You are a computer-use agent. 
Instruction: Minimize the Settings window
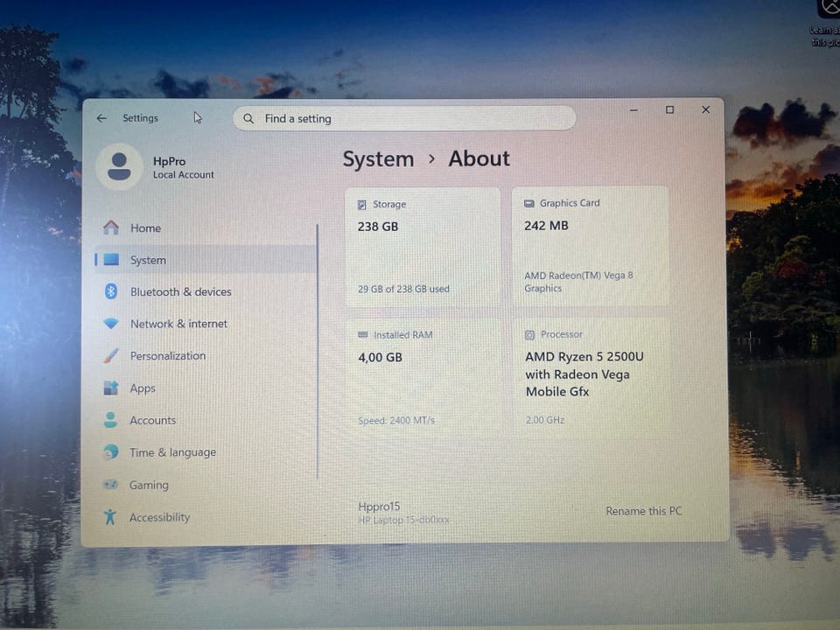point(633,110)
